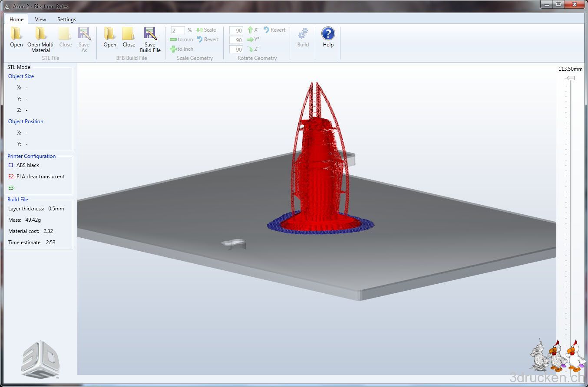
Task: Click the Axon 2 app icon in title bar
Action: coord(7,7)
